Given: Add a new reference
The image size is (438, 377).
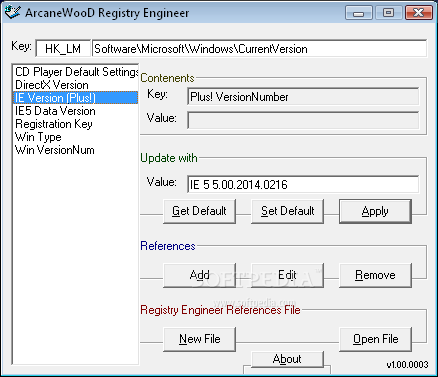Looking at the screenshot, I should pyautogui.click(x=199, y=275).
